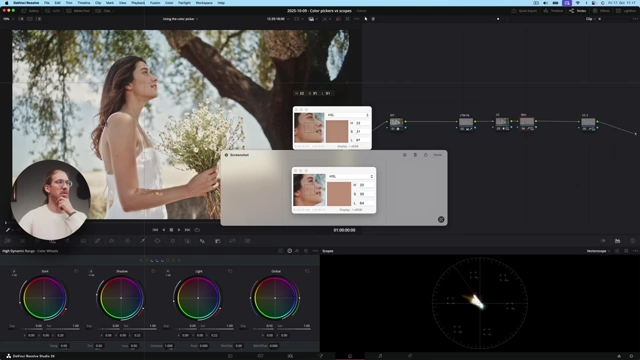Viewport: 640px width, 360px height.
Task: Play the clip in reverse
Action: 164,230
